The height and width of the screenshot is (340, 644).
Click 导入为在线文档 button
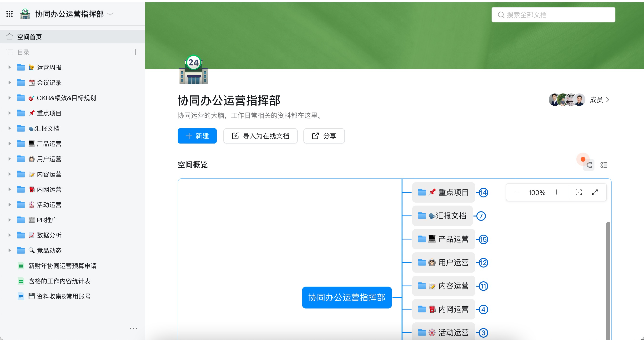(x=260, y=136)
